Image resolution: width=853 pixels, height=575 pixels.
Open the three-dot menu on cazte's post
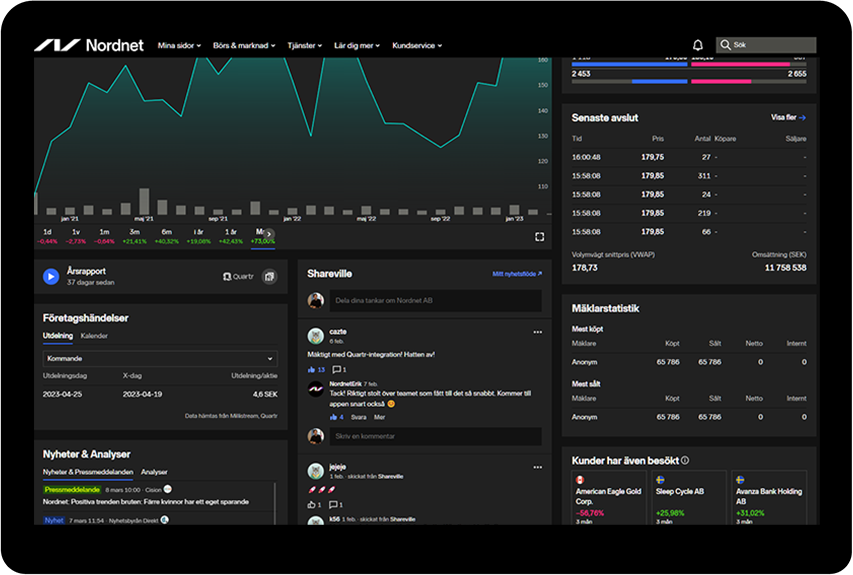[537, 332]
